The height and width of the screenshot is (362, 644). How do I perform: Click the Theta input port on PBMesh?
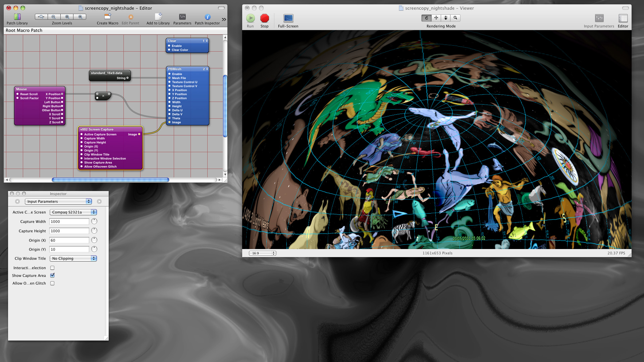coord(169,118)
